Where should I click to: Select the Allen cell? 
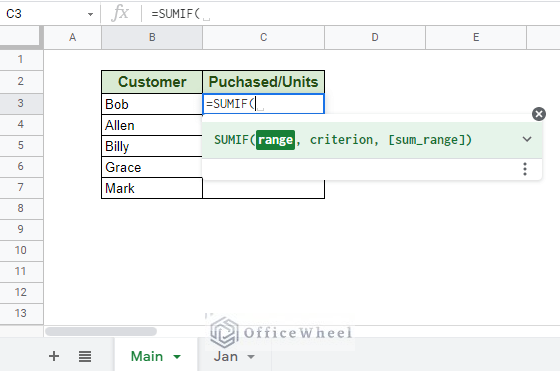pos(152,125)
